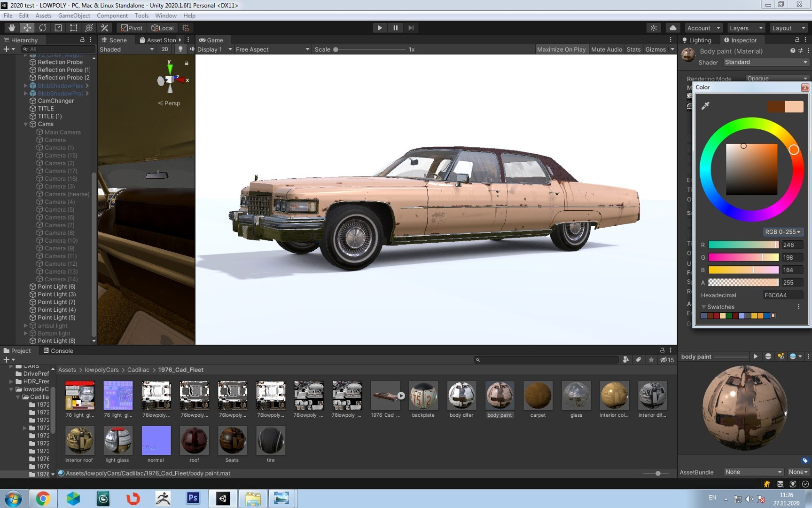Close the Color picker window

click(x=805, y=87)
